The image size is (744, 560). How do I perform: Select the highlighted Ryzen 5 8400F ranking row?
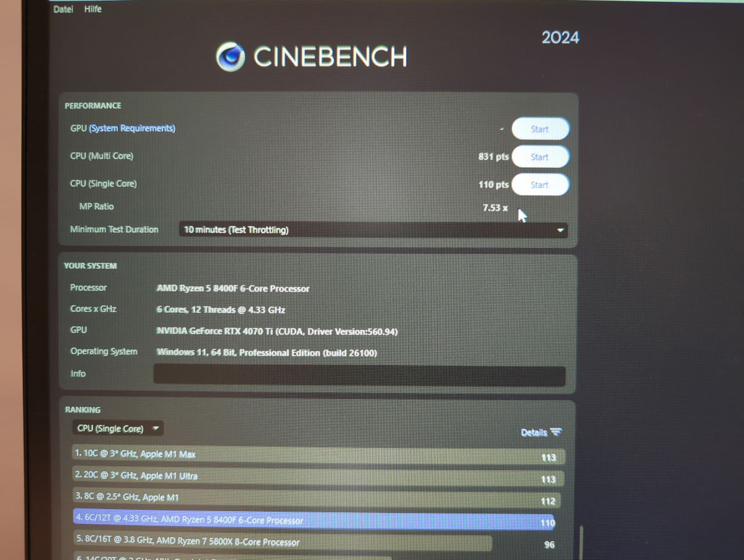314,520
